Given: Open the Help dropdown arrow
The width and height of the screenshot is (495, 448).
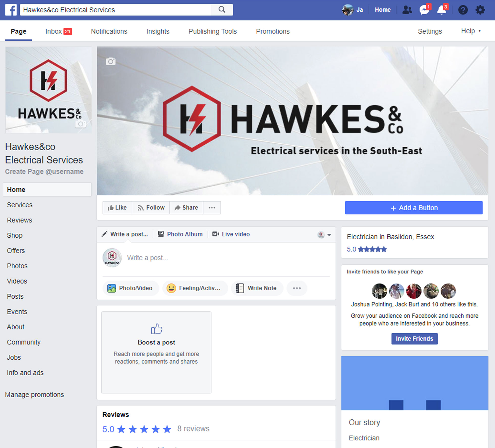Looking at the screenshot, I should tap(479, 31).
